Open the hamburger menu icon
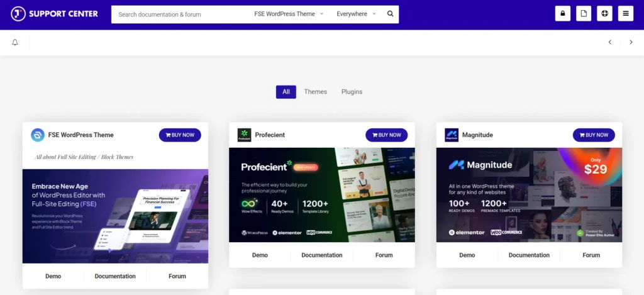The image size is (644, 295). click(625, 14)
